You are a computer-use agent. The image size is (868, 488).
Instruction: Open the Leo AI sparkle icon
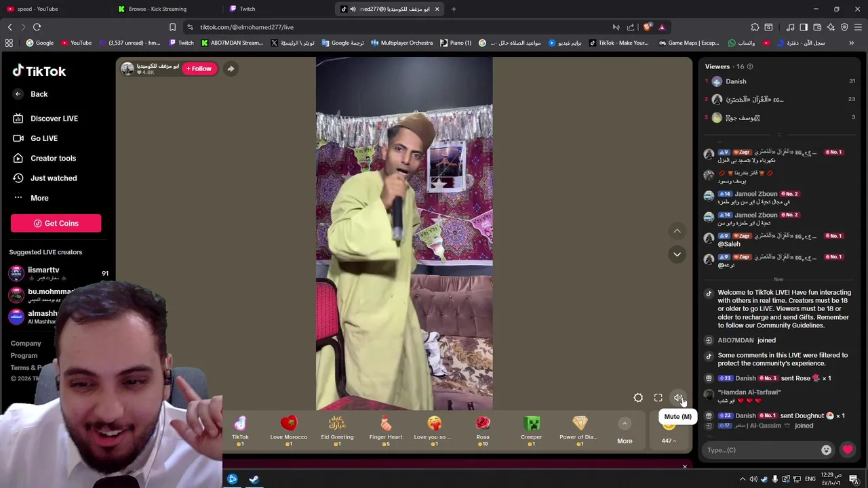(x=831, y=27)
